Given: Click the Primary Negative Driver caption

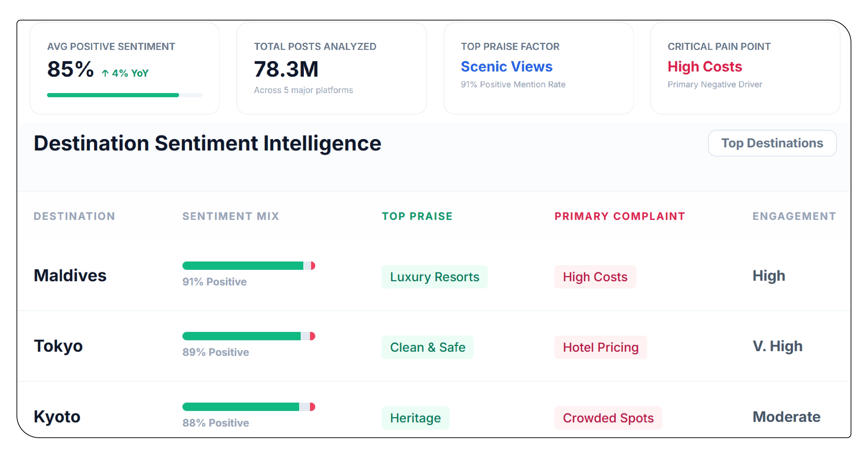Looking at the screenshot, I should [715, 84].
